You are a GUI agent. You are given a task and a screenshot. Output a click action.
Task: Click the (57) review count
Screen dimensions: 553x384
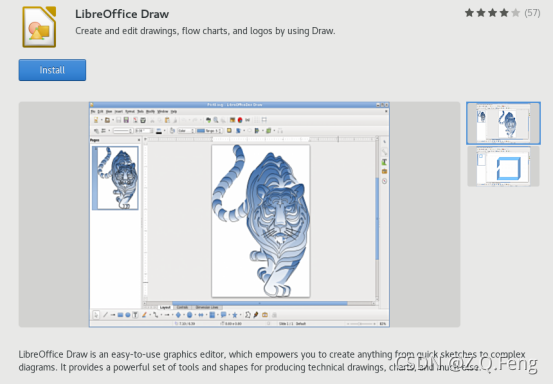[532, 13]
